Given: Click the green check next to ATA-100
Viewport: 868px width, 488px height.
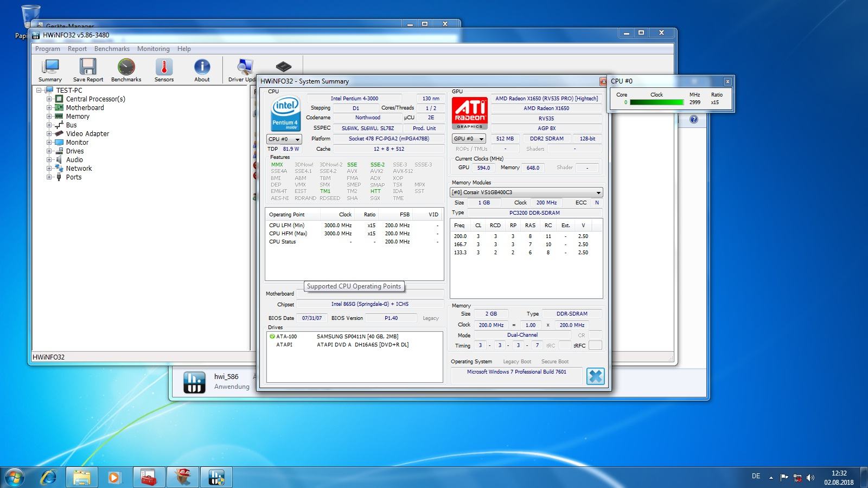Looking at the screenshot, I should (272, 336).
